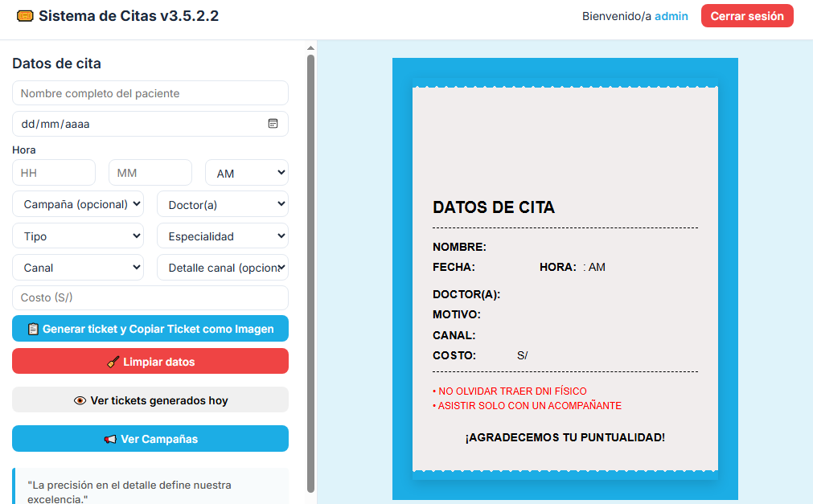Viewport: 813px width, 504px height.
Task: Open the Detalle canal (opcional) dropdown
Action: [x=223, y=268]
